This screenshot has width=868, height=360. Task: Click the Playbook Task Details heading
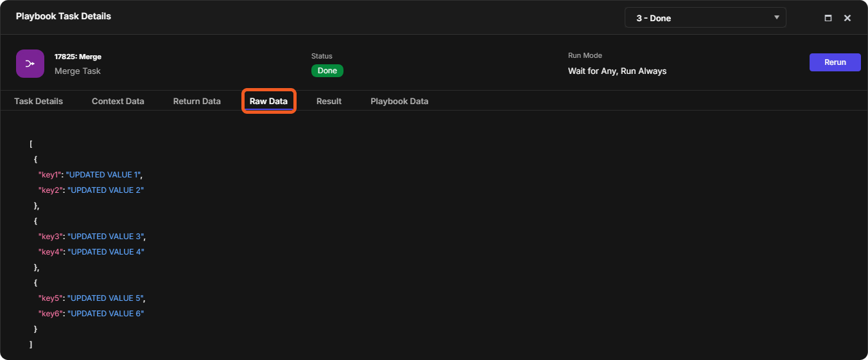(64, 16)
